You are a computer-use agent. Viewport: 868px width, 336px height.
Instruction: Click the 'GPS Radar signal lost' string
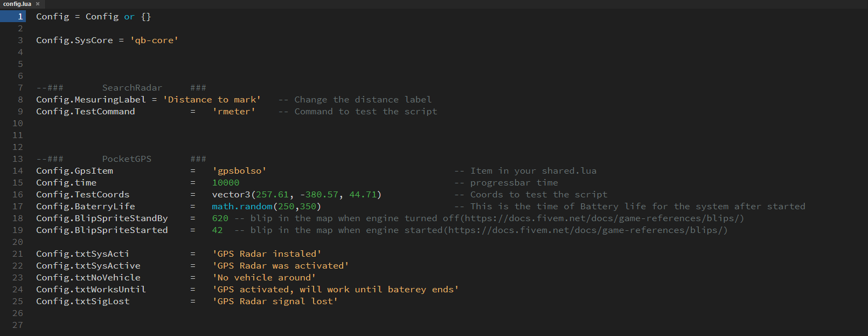pyautogui.click(x=275, y=301)
